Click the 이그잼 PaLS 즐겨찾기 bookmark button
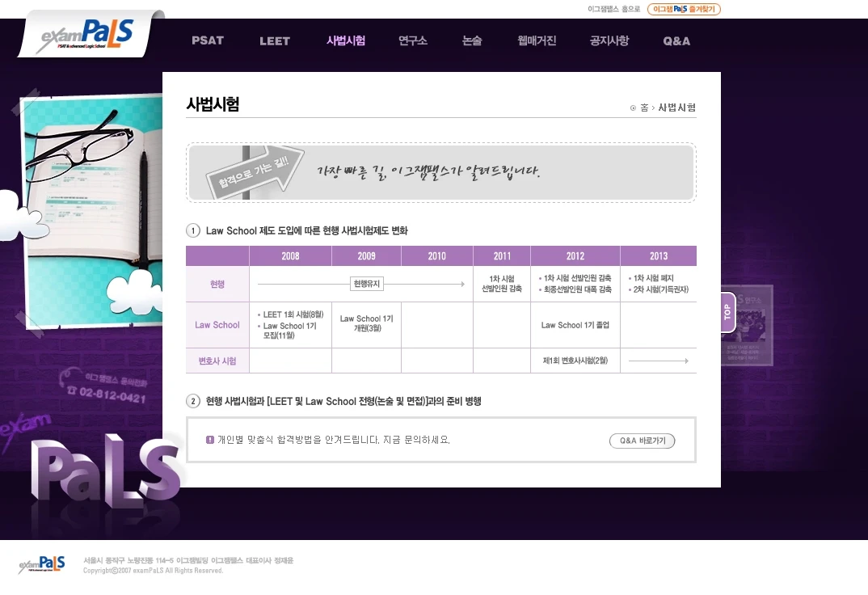 point(684,9)
